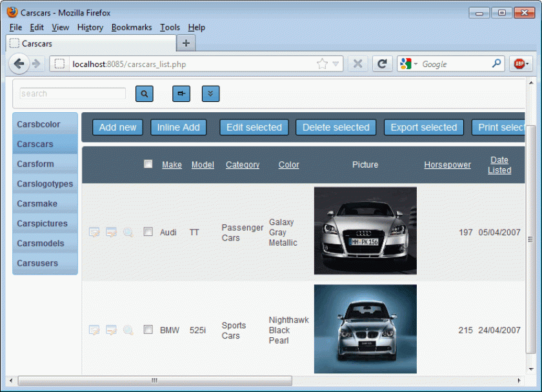Click the horizontal scrollbar left arrow
The image size is (542, 392).
11,380
